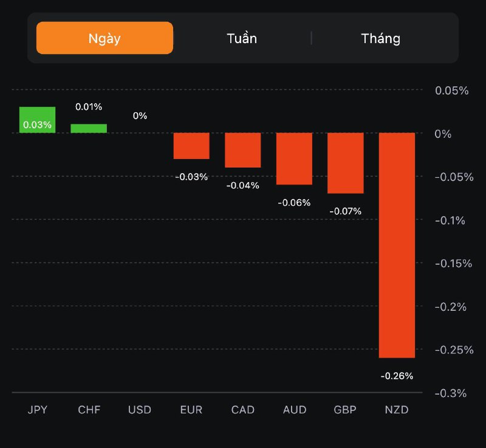Click the USD currency label
This screenshot has width=486, height=448.
140,410
